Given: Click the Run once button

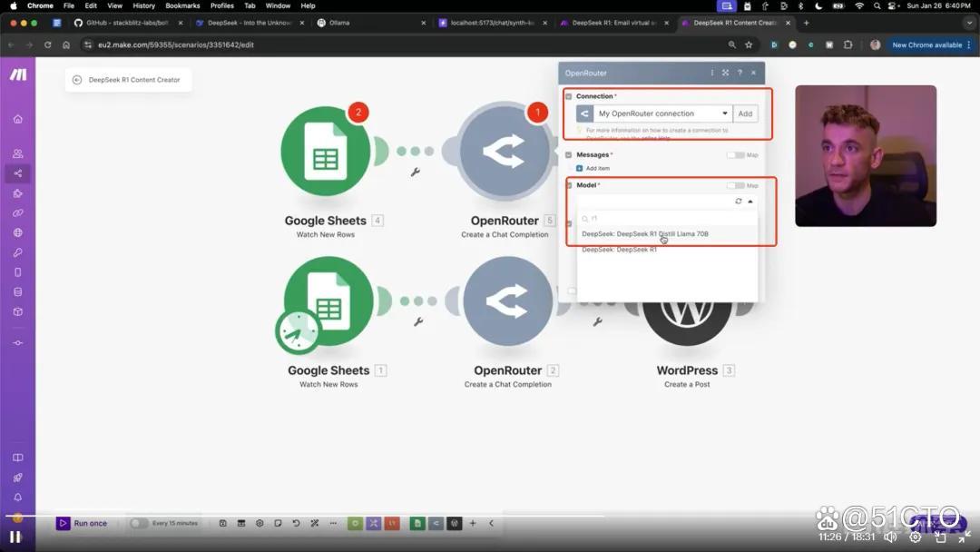Looking at the screenshot, I should tap(83, 523).
